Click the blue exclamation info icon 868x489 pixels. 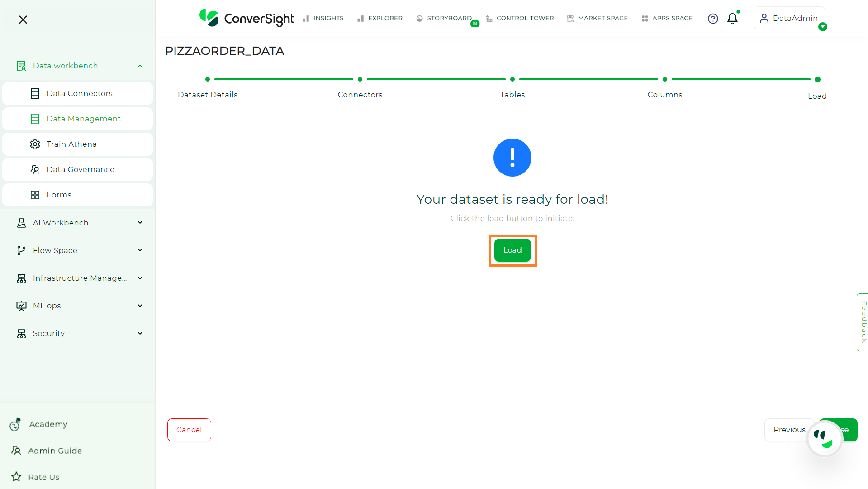click(512, 158)
